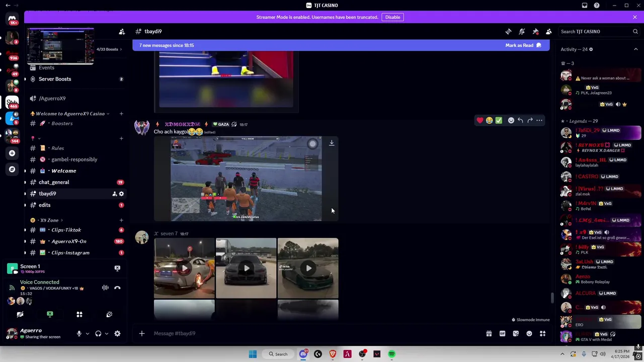Open gift sending button
Image resolution: width=644 pixels, height=362 pixels.
click(489, 333)
